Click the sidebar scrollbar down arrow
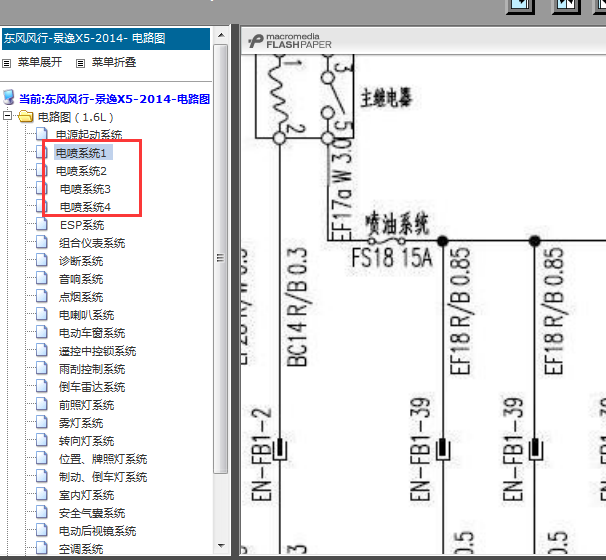 [x=221, y=546]
